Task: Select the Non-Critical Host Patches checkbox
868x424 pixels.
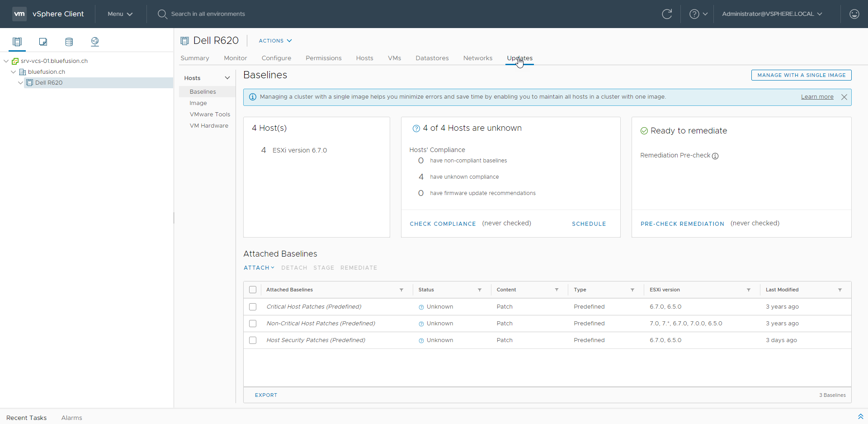Action: coord(253,324)
